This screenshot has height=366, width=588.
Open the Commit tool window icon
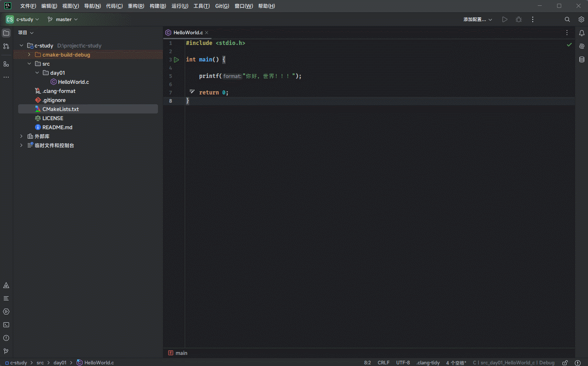[6, 46]
